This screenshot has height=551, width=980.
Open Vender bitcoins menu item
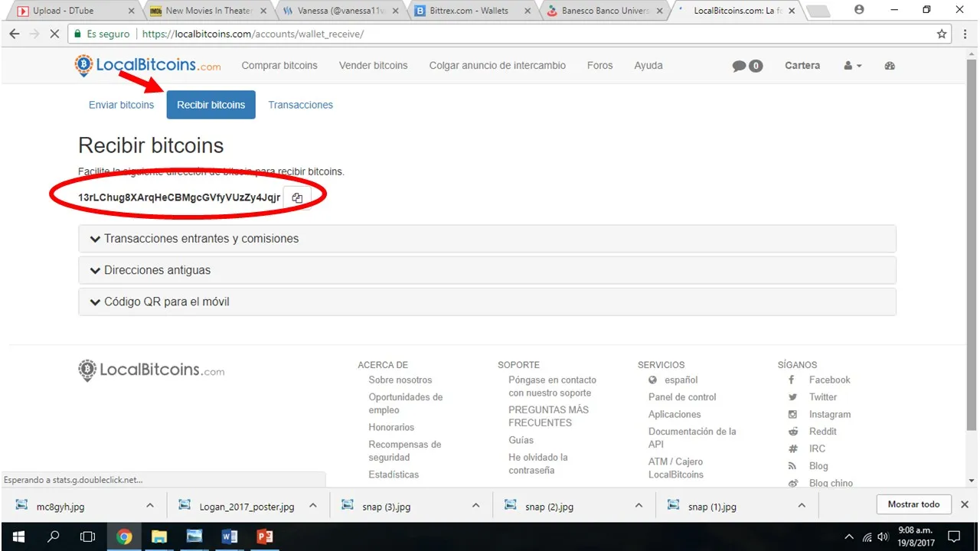374,66
